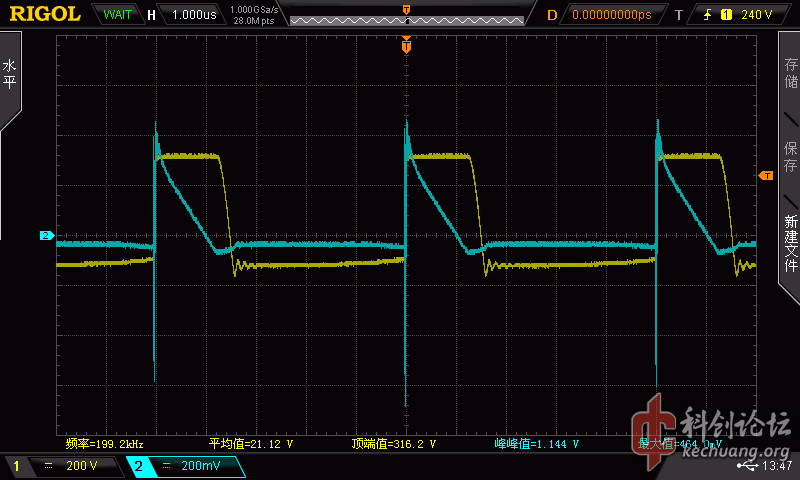Click the rising edge trigger icon

[706, 15]
